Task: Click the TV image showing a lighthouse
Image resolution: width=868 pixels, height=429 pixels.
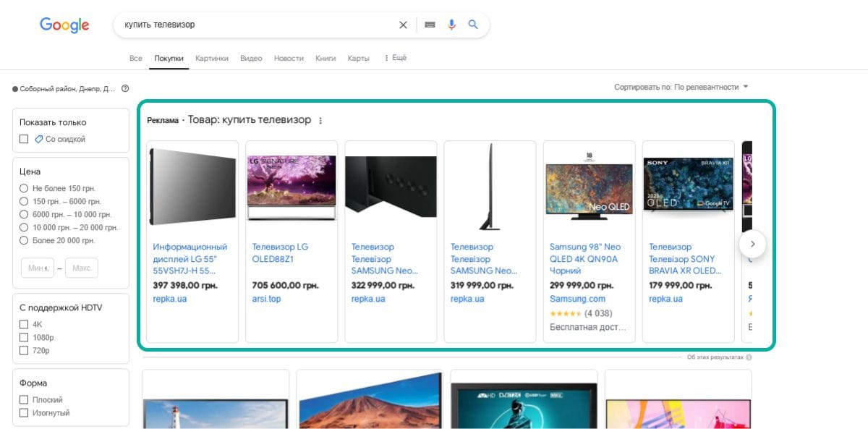Action: coord(216,414)
